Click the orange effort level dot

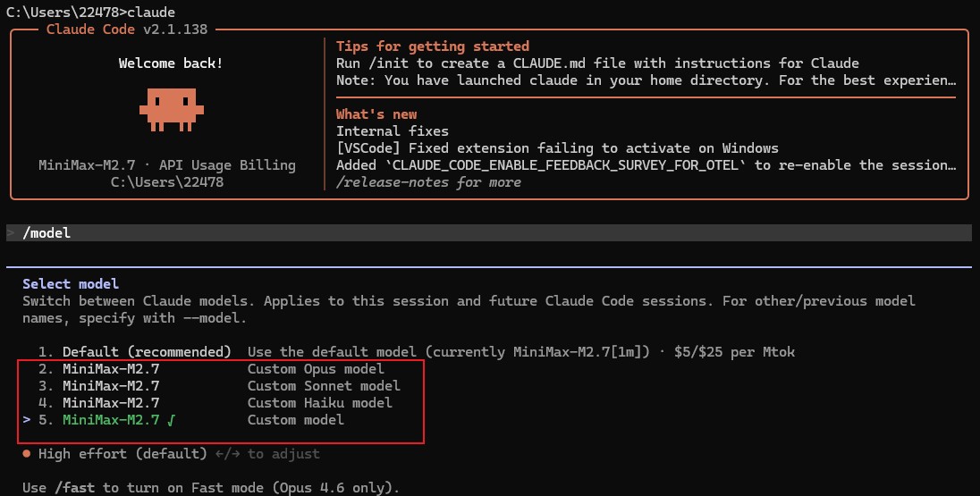pos(26,453)
